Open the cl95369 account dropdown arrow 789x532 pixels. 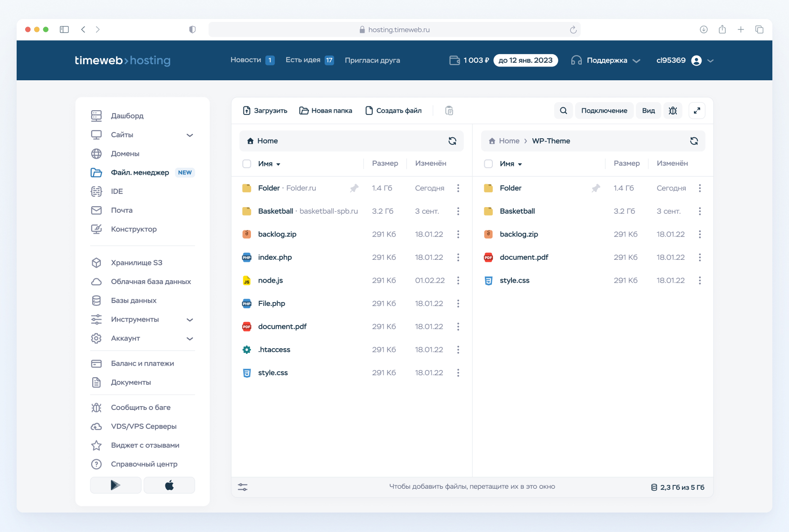tap(711, 61)
